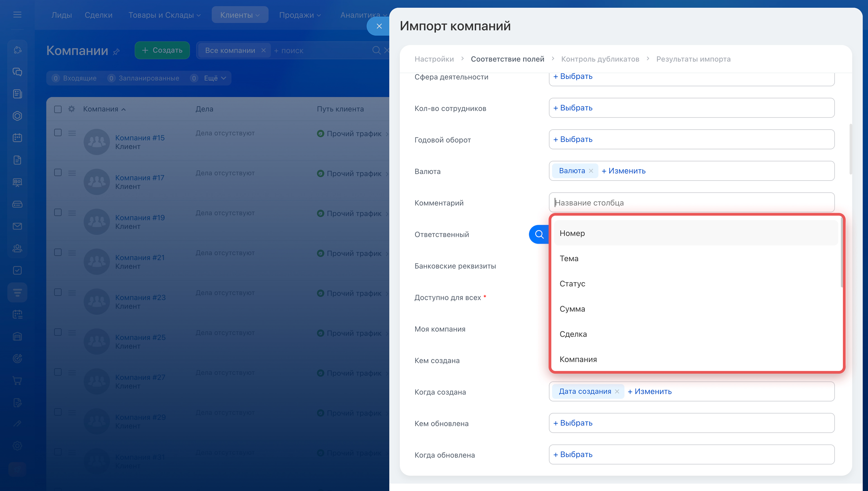Click the blue magnifier search icon
This screenshot has height=491, width=868.
[539, 234]
